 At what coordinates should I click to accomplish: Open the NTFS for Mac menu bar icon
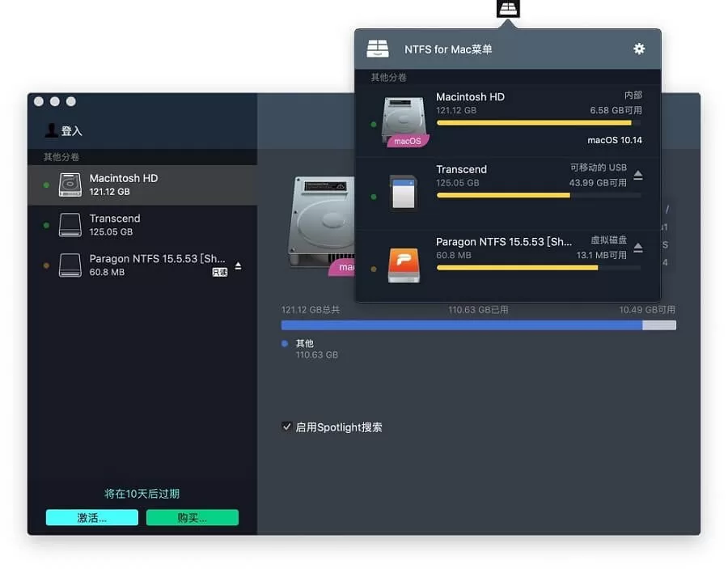[x=508, y=8]
